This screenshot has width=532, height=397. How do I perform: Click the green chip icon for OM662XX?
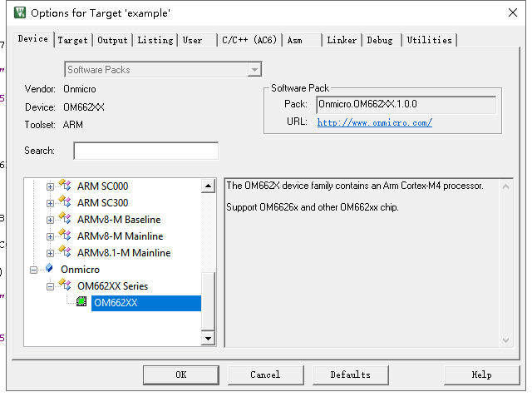tap(81, 301)
